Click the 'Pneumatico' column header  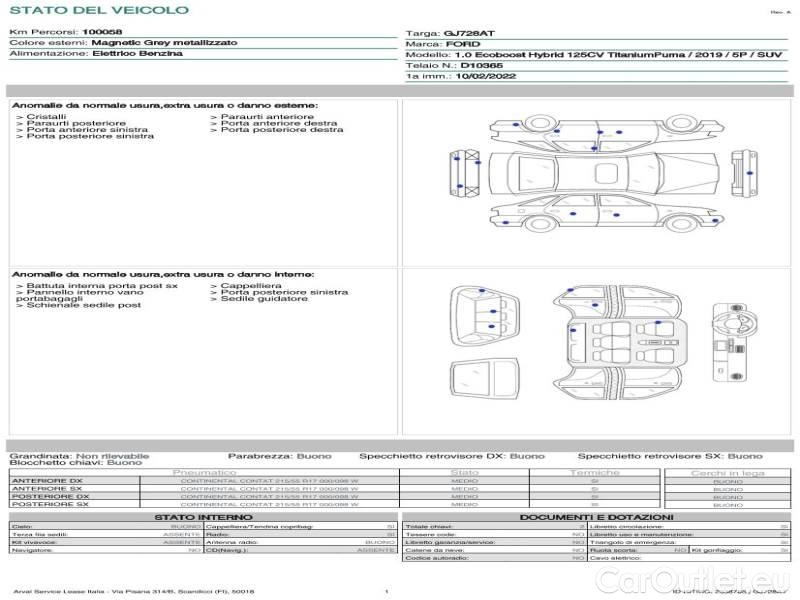point(205,473)
